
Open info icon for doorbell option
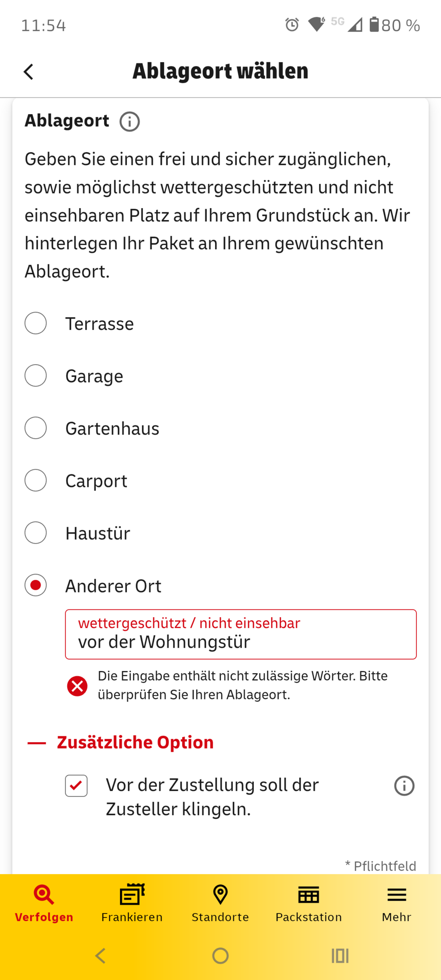point(404,786)
